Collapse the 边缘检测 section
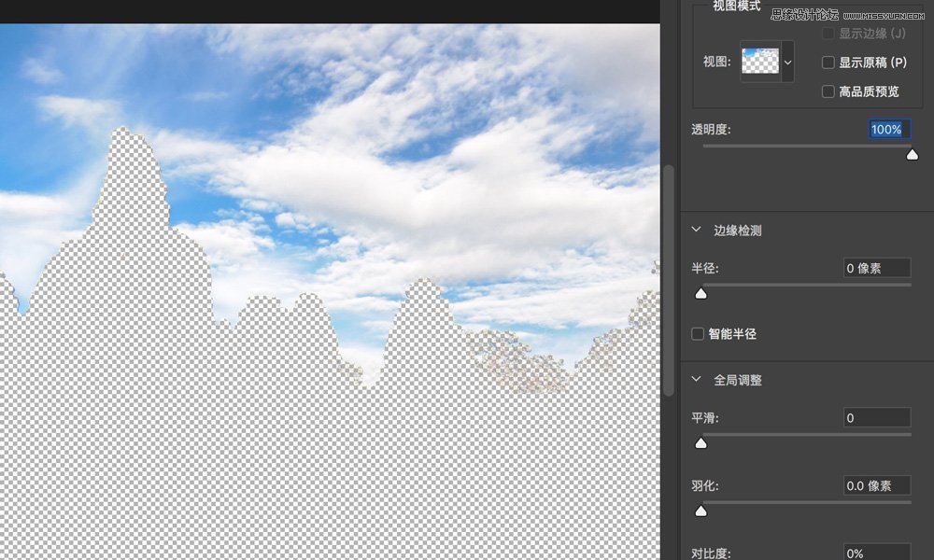 point(695,229)
